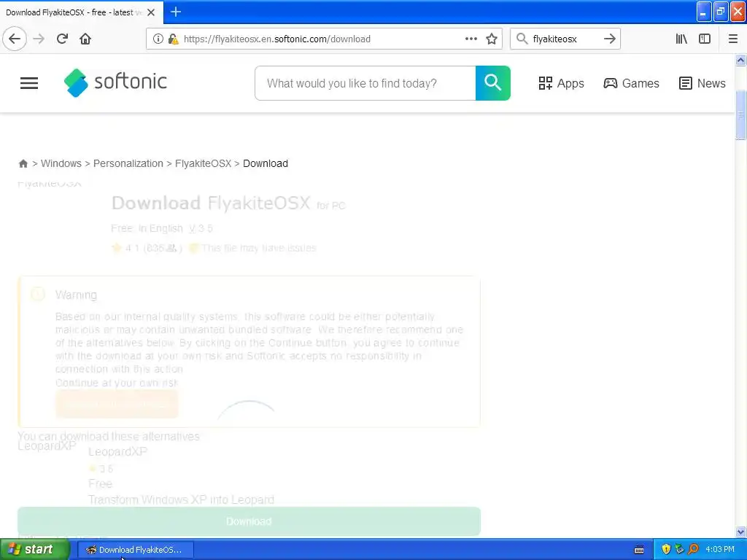Image resolution: width=747 pixels, height=560 pixels.
Task: Open the Library bookmarks icon
Action: [681, 39]
